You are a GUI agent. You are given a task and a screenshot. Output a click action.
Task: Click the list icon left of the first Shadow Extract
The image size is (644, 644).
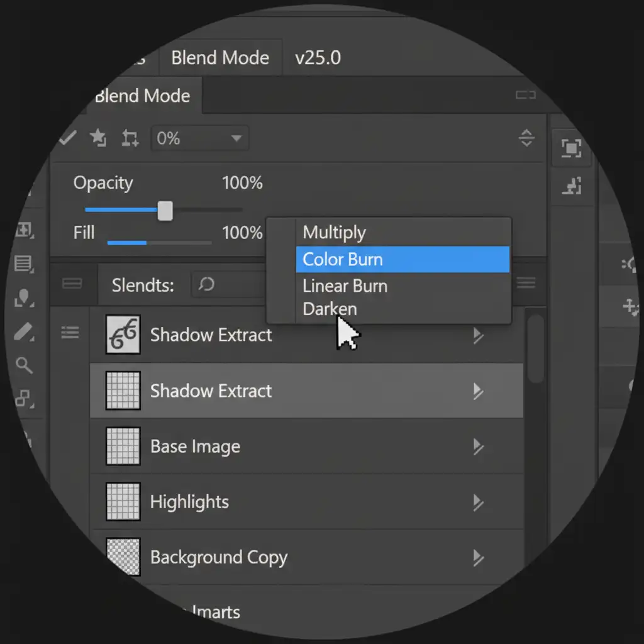[x=70, y=333]
